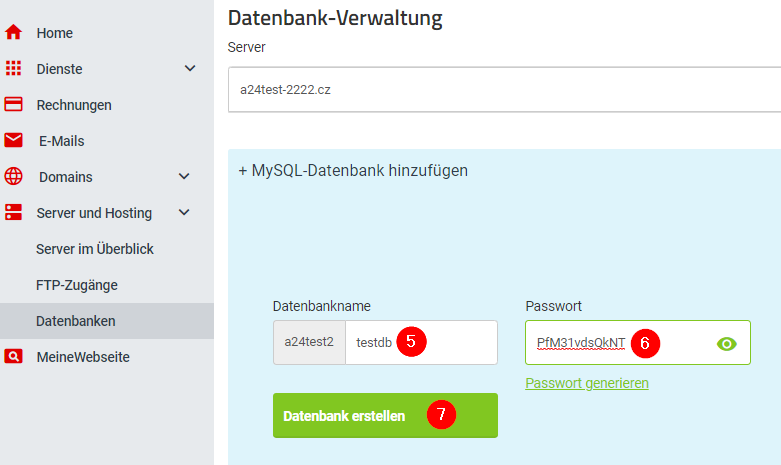Expand the Dienste submenu chevron

(x=190, y=69)
